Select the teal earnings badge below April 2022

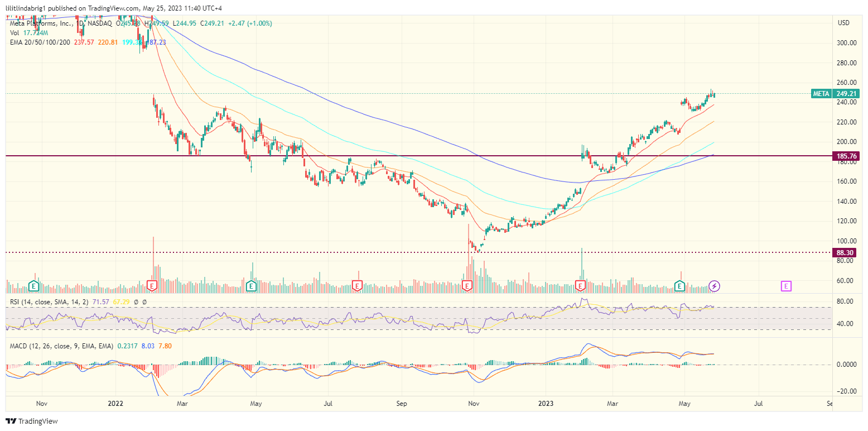click(251, 285)
